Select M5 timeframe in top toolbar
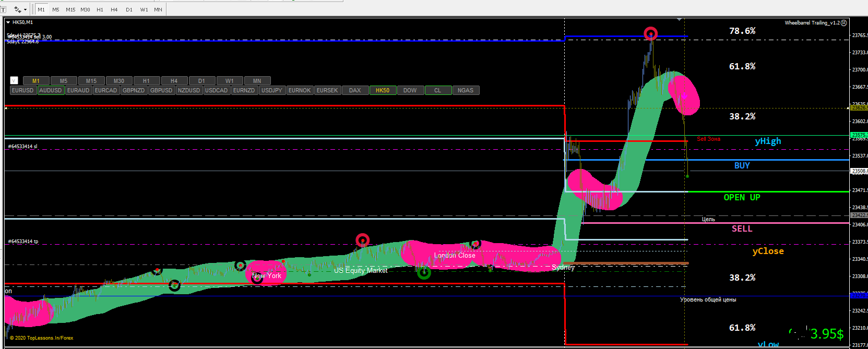This screenshot has height=349, width=868. pos(56,9)
